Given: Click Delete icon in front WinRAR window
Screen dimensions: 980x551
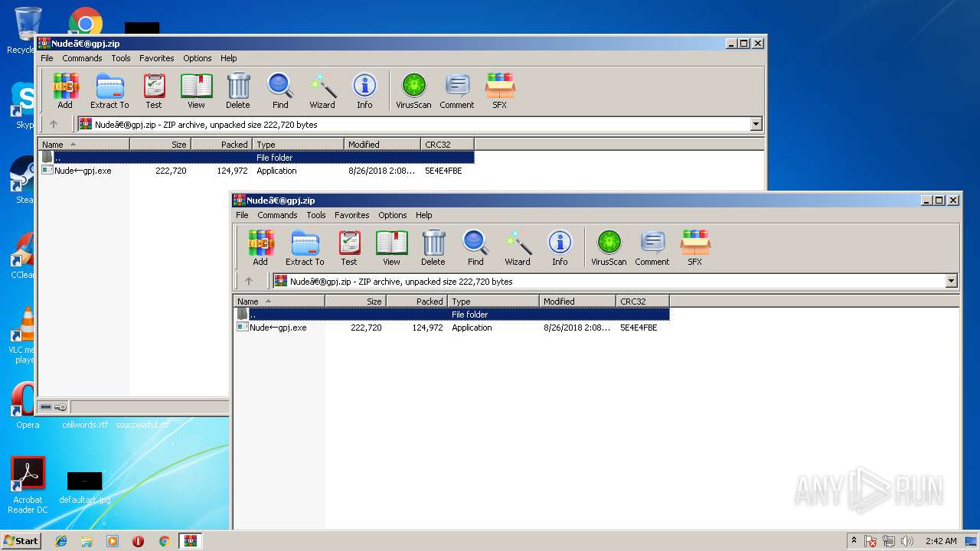Looking at the screenshot, I should pos(433,247).
